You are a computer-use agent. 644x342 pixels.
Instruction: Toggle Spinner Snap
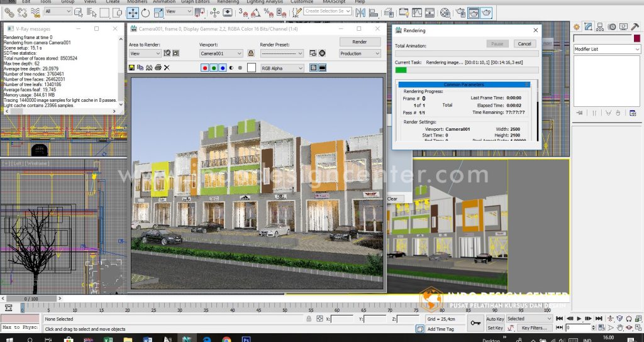[x=281, y=13]
